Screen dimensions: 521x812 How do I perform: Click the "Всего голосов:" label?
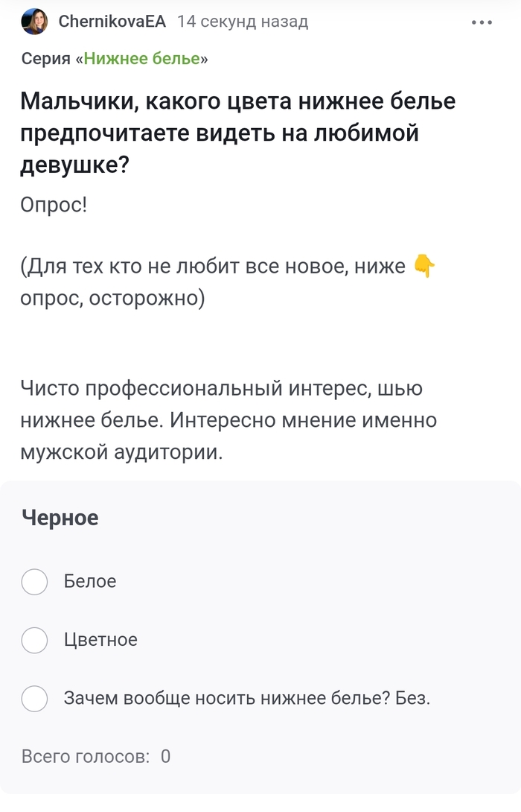86,757
